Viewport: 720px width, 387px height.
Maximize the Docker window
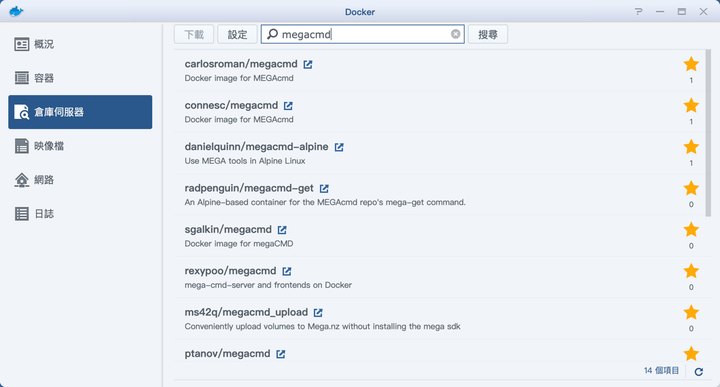click(x=682, y=11)
